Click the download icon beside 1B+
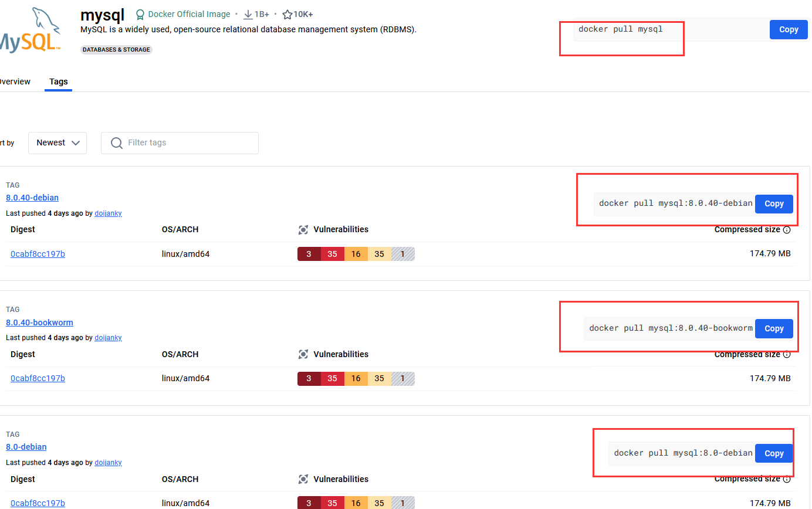 pyautogui.click(x=248, y=14)
